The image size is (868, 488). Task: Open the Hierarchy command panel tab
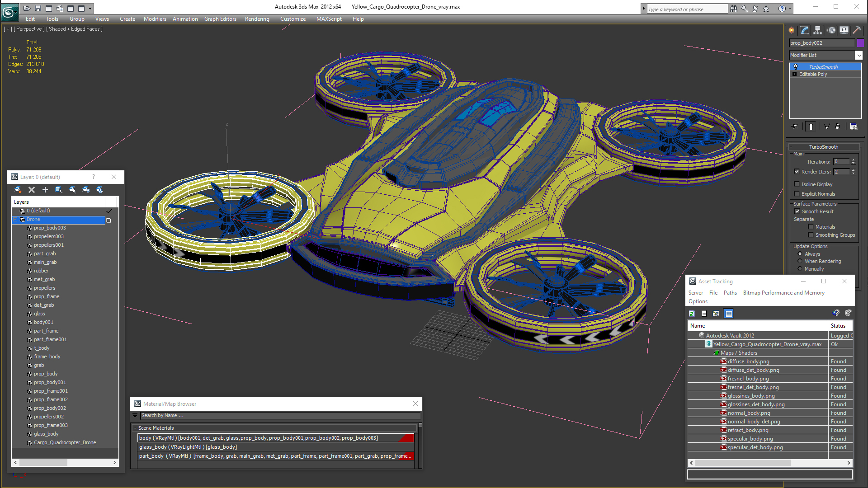tap(818, 30)
